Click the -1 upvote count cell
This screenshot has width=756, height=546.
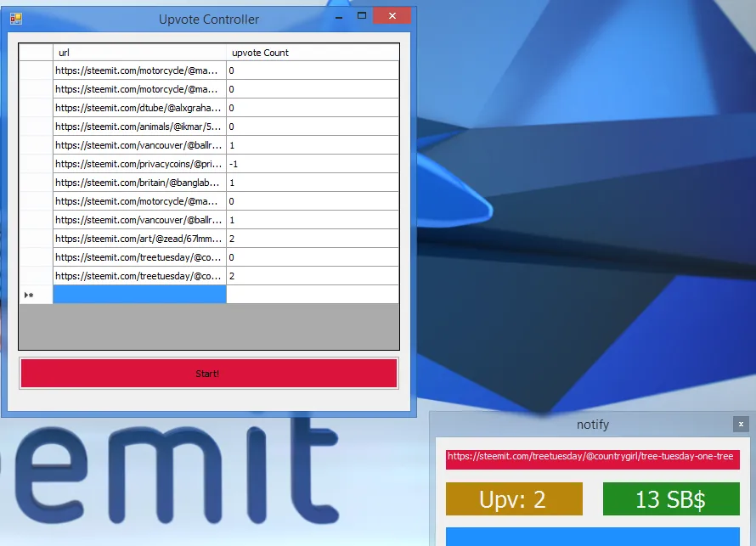click(x=313, y=164)
